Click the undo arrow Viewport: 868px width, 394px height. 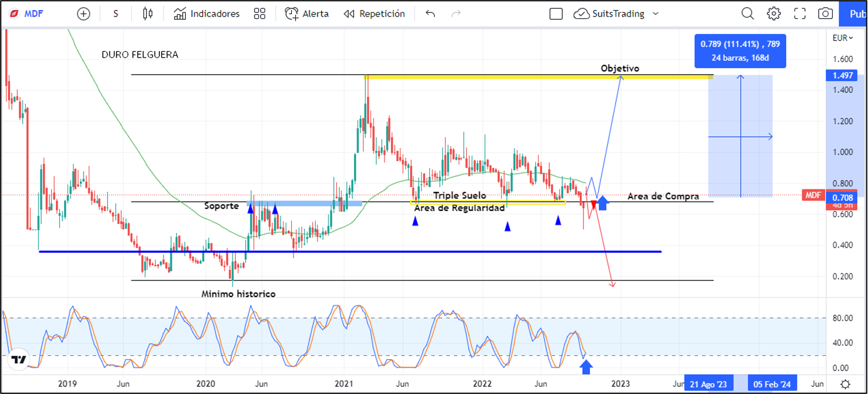[x=430, y=14]
